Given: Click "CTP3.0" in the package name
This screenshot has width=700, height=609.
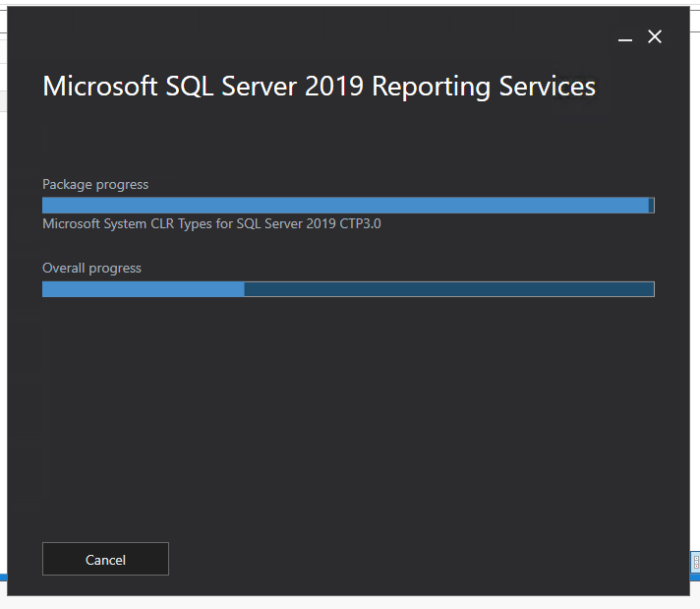Looking at the screenshot, I should pyautogui.click(x=359, y=223).
